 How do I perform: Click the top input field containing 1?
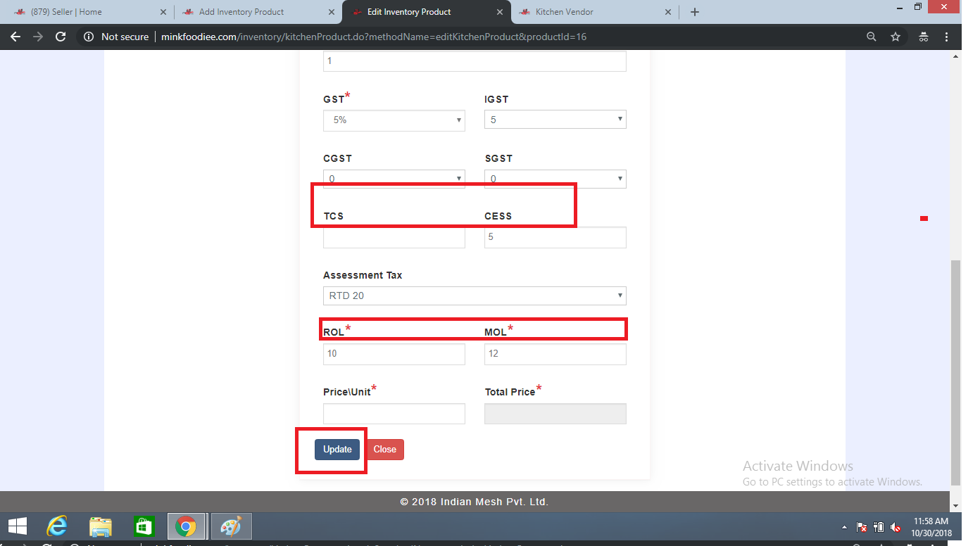[x=475, y=61]
